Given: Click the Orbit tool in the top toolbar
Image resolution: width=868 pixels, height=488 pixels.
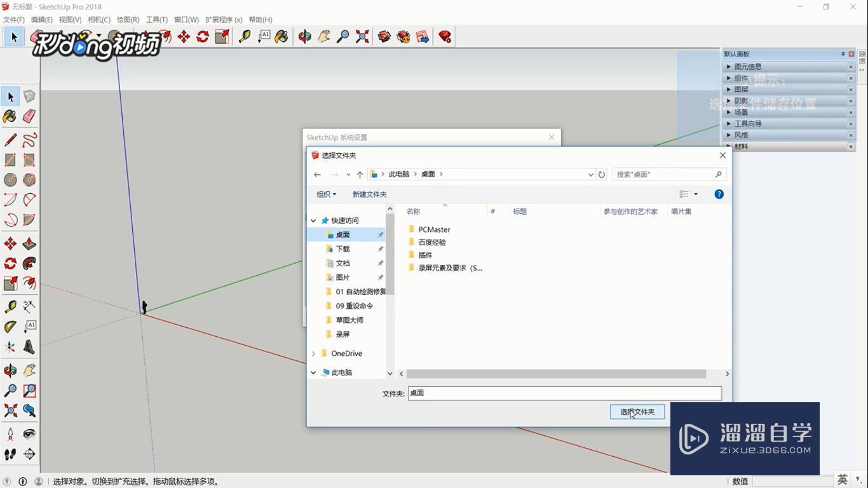Looking at the screenshot, I should [x=305, y=37].
